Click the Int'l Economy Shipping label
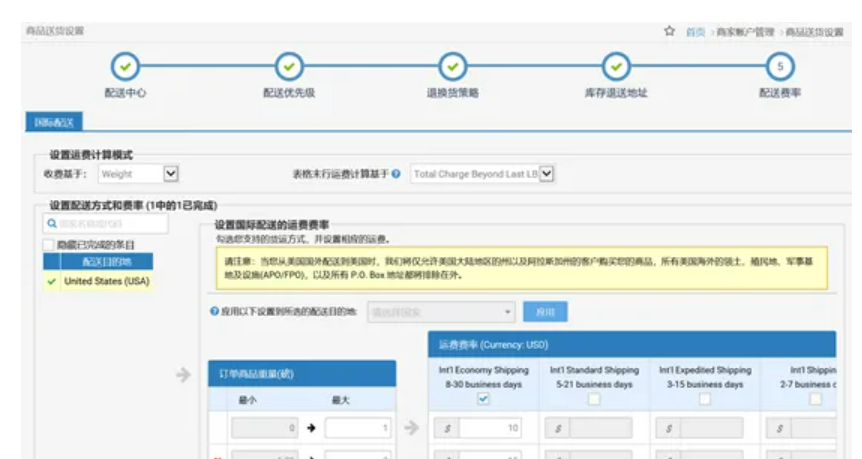The width and height of the screenshot is (862, 459). [x=484, y=370]
